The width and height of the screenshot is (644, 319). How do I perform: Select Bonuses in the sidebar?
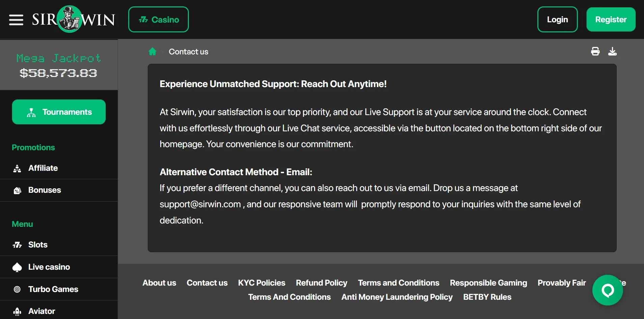[x=45, y=190]
